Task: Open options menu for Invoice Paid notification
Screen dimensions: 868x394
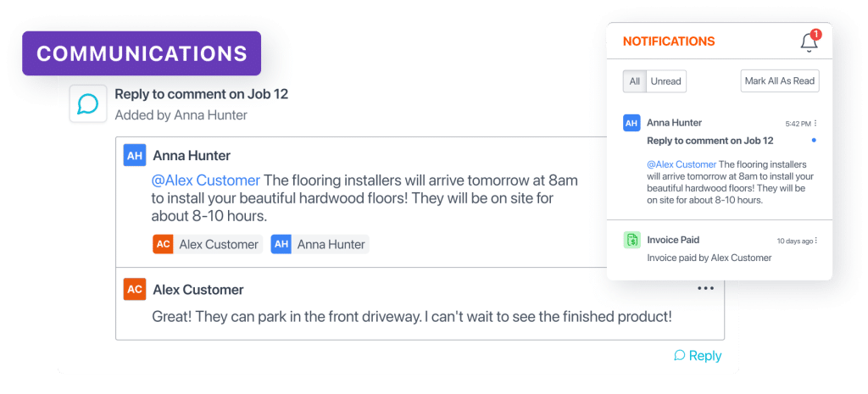Action: click(815, 241)
